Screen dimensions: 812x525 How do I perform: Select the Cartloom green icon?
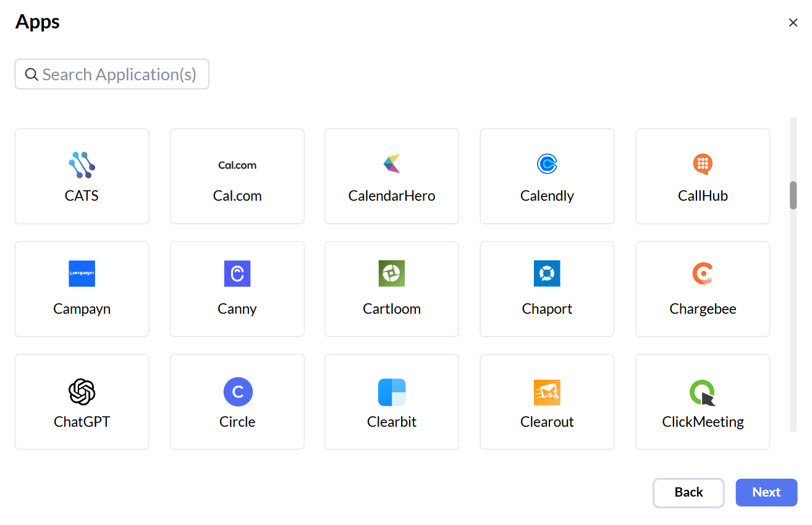(392, 274)
